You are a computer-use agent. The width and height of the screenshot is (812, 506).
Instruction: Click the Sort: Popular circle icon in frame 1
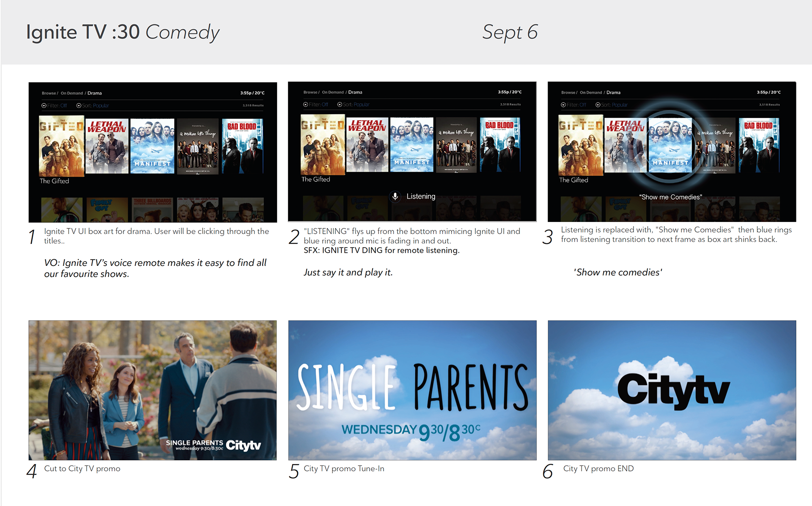coord(79,106)
